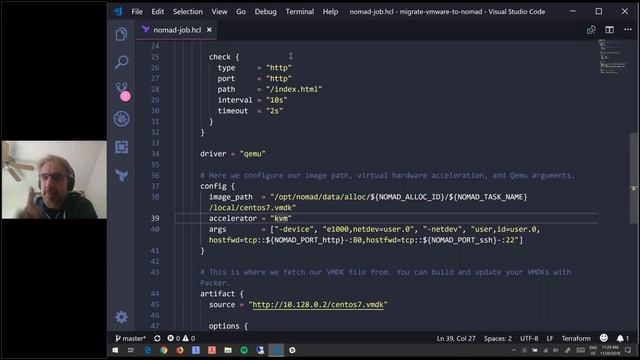Screen dimensions: 640x360
Task: Click the master branch indicator in the status bar
Action: point(130,338)
